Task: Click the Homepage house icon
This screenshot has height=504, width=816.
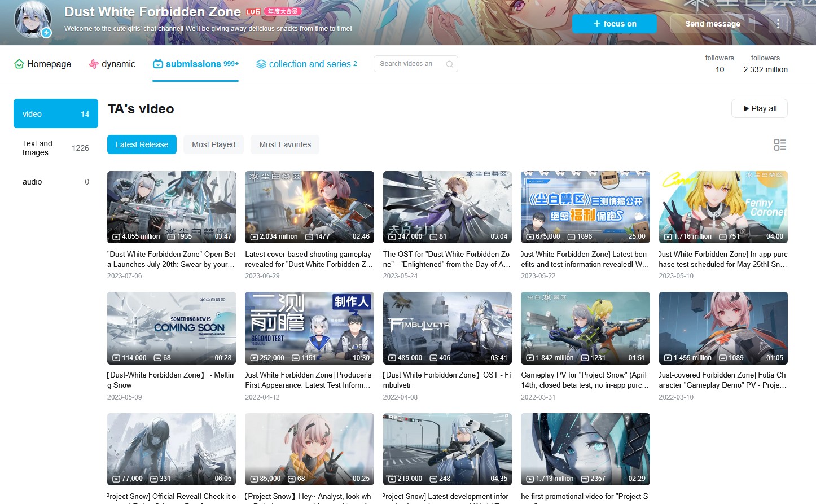Action: (x=19, y=64)
